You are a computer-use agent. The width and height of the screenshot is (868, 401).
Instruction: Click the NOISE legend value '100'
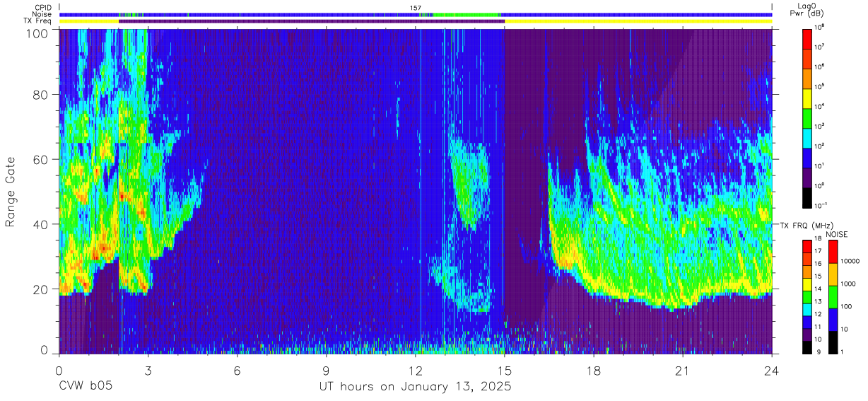pyautogui.click(x=845, y=306)
